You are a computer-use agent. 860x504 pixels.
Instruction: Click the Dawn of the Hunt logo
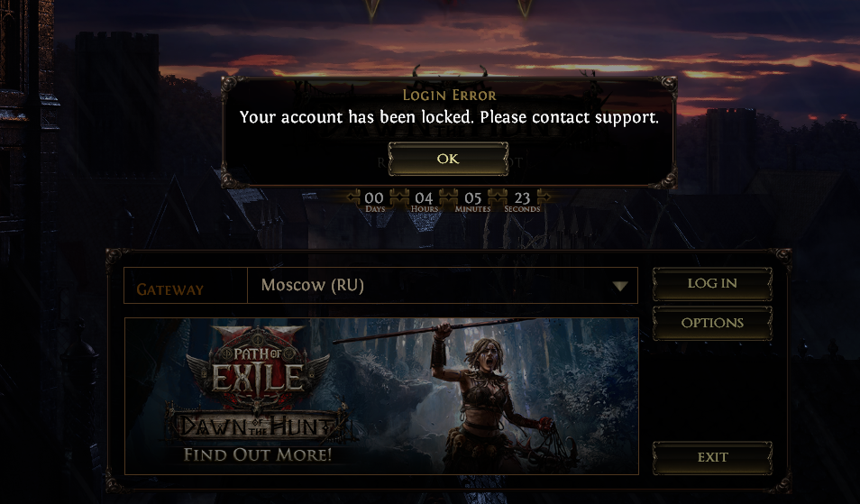(x=257, y=426)
